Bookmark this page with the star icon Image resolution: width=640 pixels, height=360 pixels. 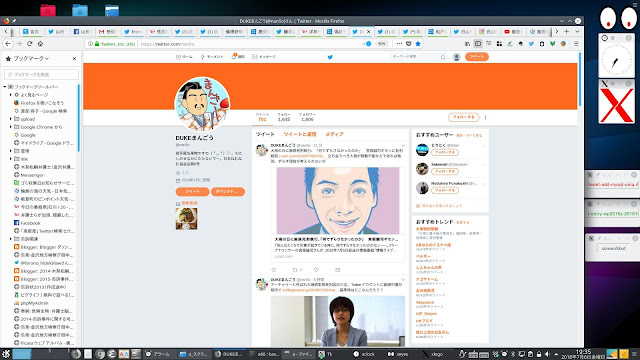418,44
